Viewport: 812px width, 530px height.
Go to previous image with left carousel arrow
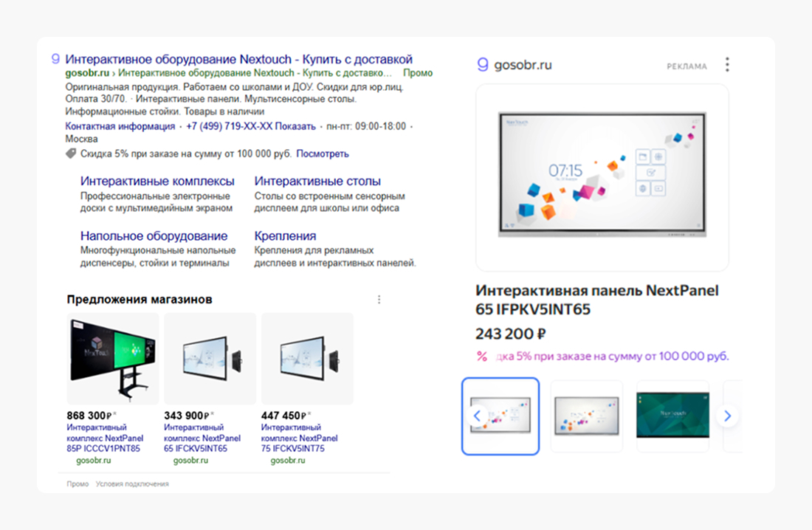pos(477,416)
